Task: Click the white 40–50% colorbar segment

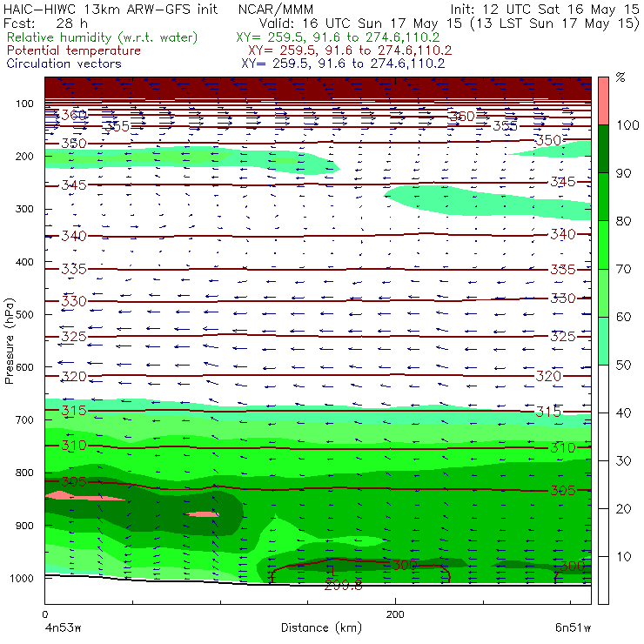Action: [x=603, y=388]
